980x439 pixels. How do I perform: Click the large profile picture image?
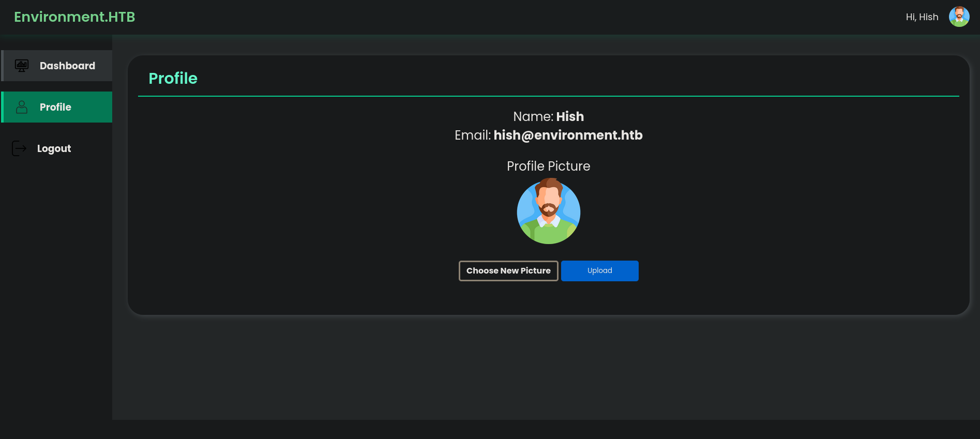548,211
